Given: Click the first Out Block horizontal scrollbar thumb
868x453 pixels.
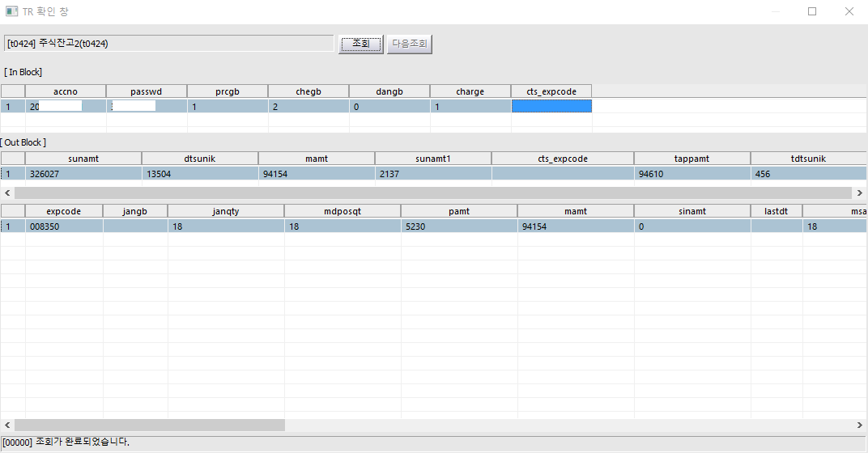Looking at the screenshot, I should click(x=433, y=193).
